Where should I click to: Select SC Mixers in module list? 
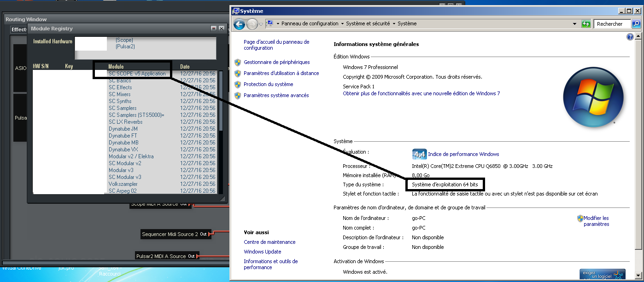pyautogui.click(x=120, y=94)
